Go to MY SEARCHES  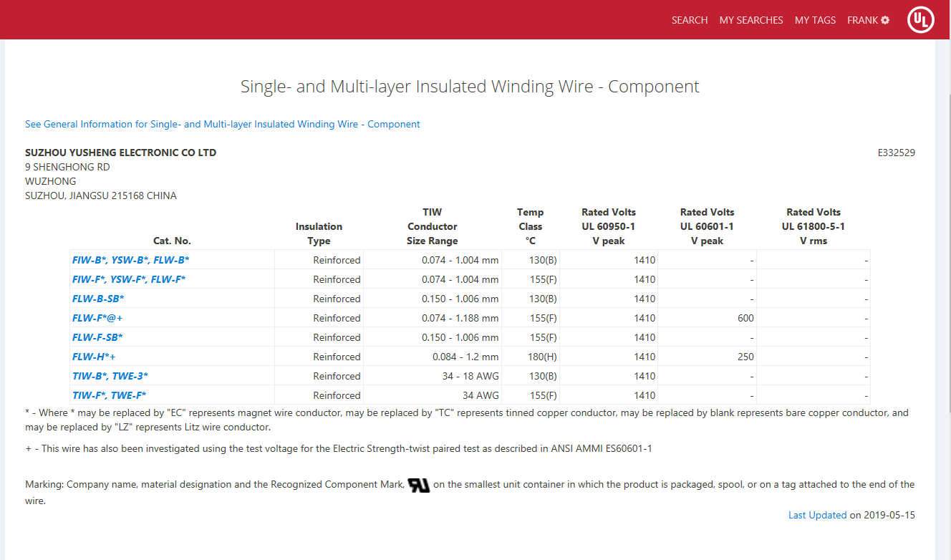point(750,20)
